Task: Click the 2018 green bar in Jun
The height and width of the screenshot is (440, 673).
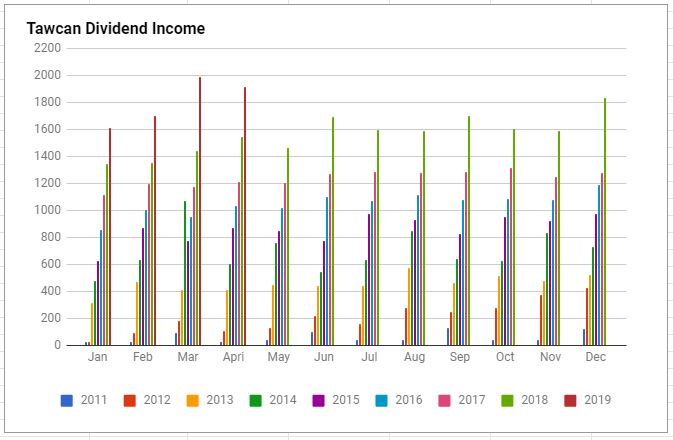Action: coord(333,230)
